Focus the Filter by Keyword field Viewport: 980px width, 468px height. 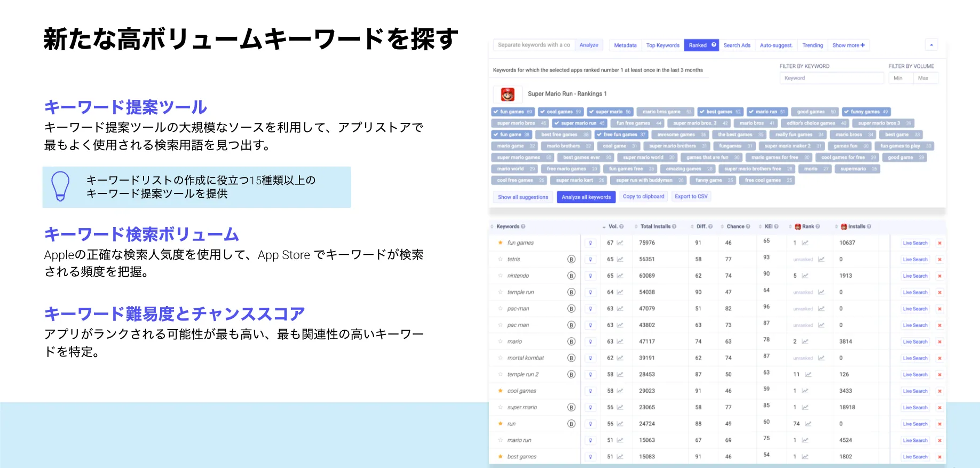(x=832, y=78)
